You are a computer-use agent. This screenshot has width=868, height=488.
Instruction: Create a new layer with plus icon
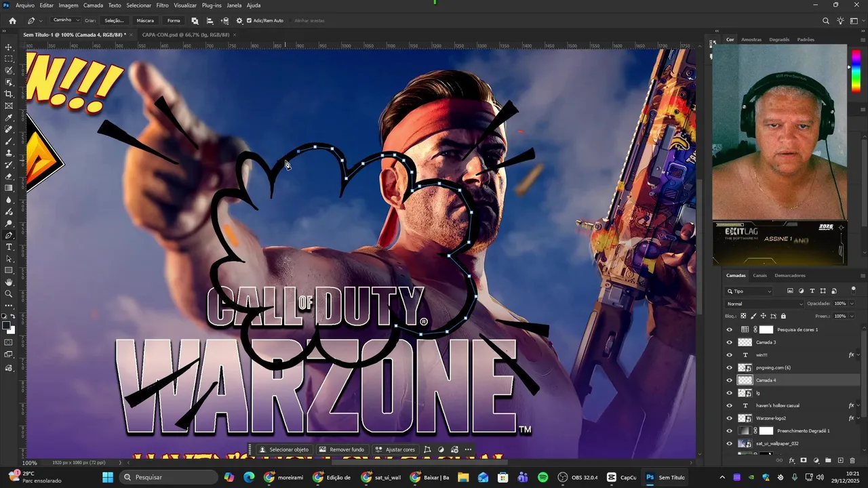(x=841, y=460)
